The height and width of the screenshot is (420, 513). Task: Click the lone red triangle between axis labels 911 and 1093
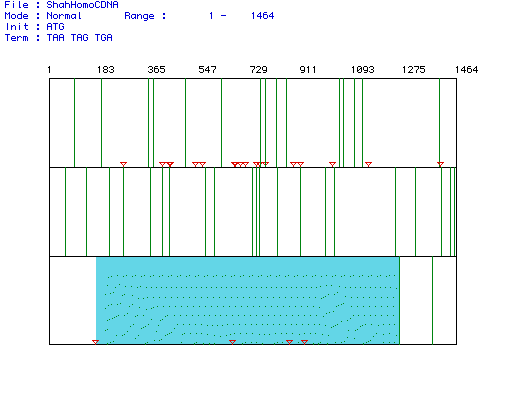click(x=332, y=164)
